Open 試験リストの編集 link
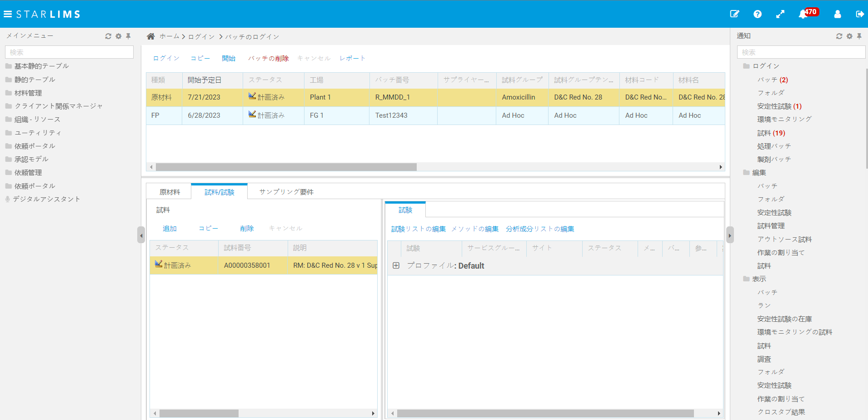The height and width of the screenshot is (420, 868). (x=419, y=229)
